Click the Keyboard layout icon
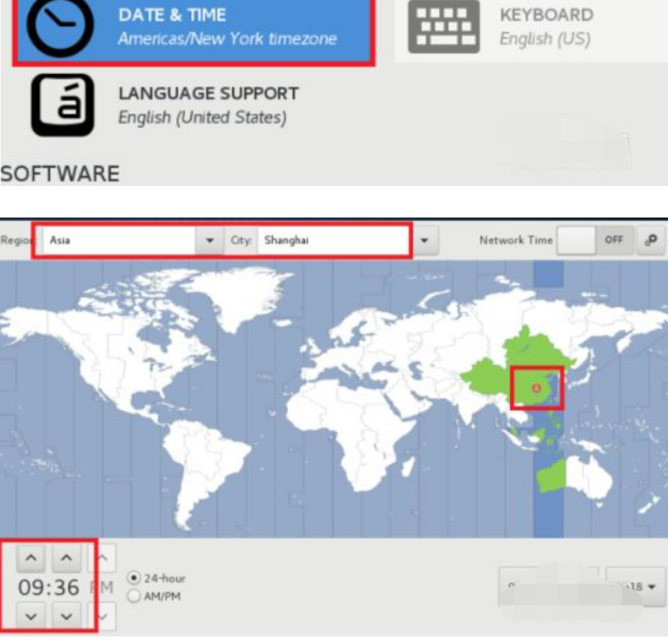This screenshot has height=644, width=668. (x=443, y=27)
